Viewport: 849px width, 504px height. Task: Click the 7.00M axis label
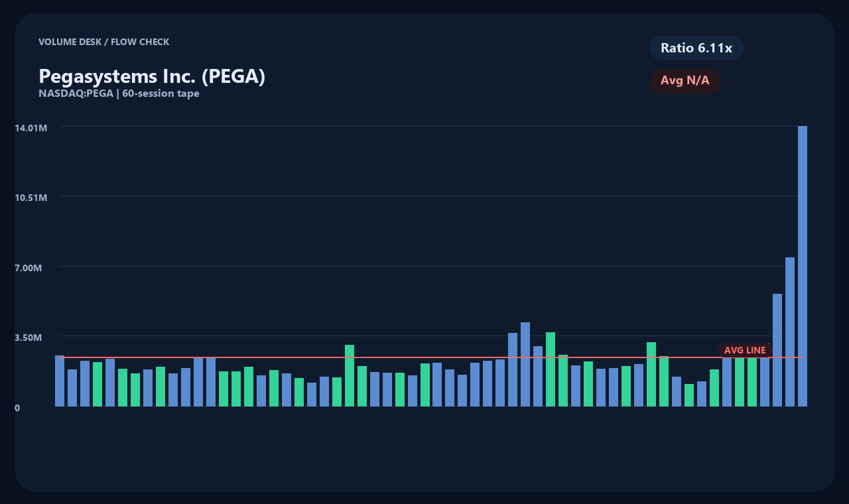click(x=28, y=268)
